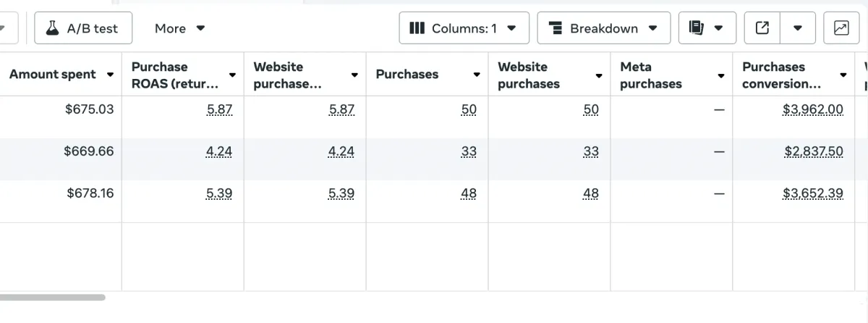Click the 5.87 Purchase ROAS value
The width and height of the screenshot is (868, 323).
point(219,110)
